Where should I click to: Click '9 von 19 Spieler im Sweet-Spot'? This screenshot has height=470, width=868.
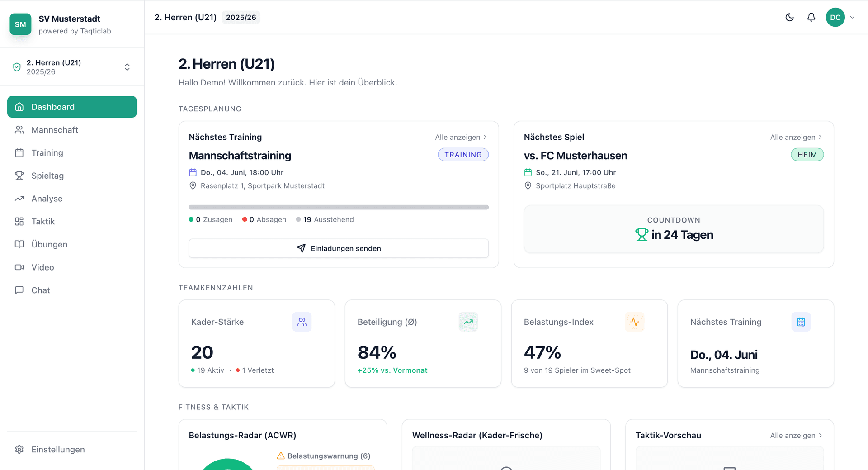pyautogui.click(x=577, y=370)
